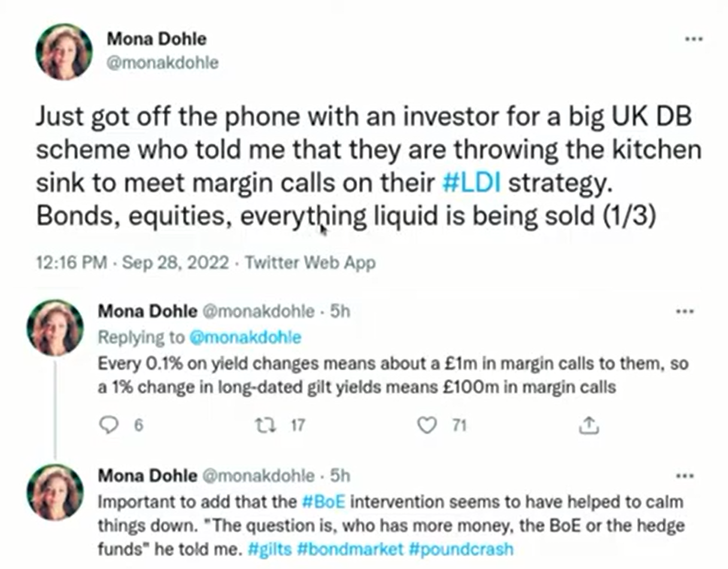
Task: Open the #gilts hashtag
Action: [x=270, y=549]
